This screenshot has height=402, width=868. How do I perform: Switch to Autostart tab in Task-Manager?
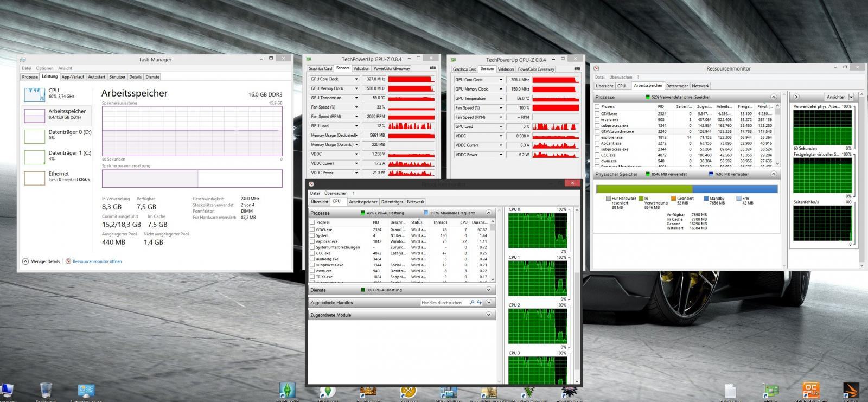click(97, 77)
